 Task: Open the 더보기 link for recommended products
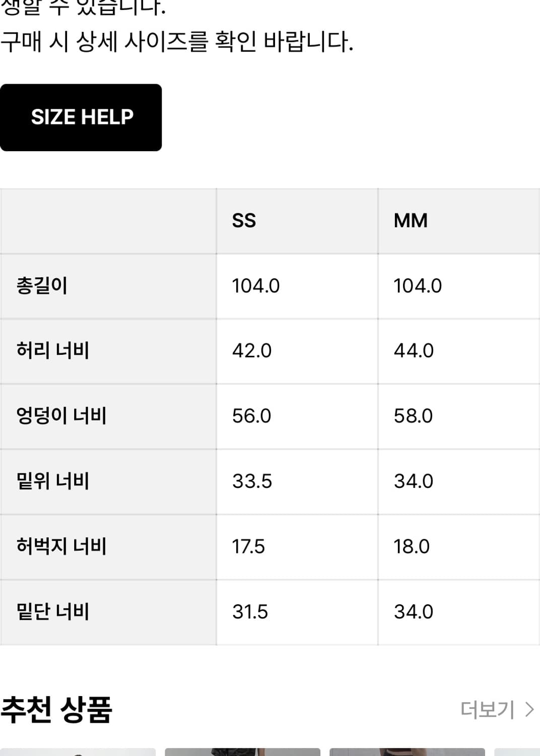coord(488,710)
